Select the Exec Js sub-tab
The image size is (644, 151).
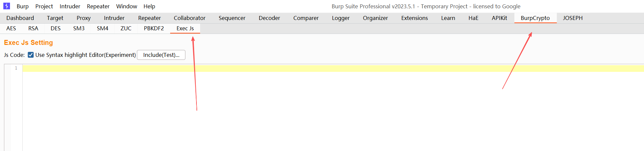point(185,28)
